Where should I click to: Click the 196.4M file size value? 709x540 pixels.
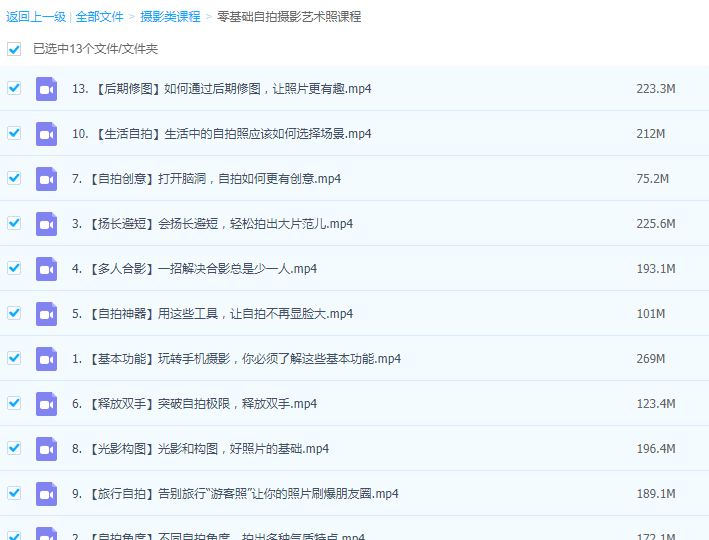coord(656,449)
